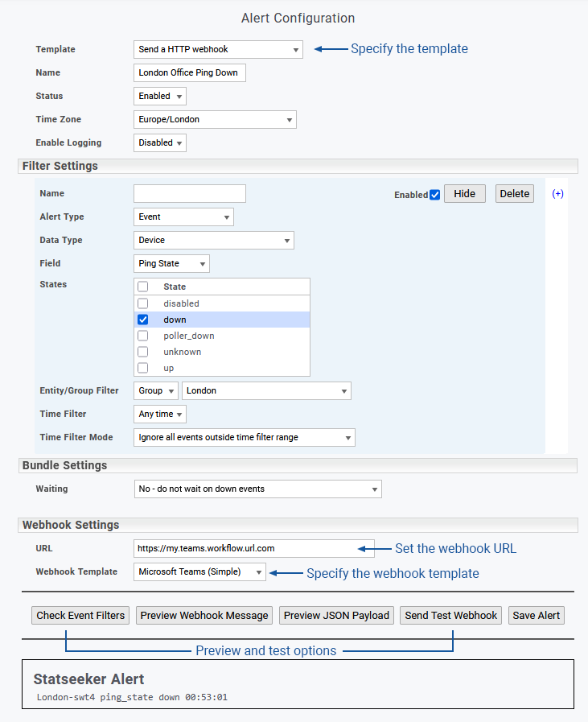Delete the current filter
588x722 pixels.
[x=515, y=193]
